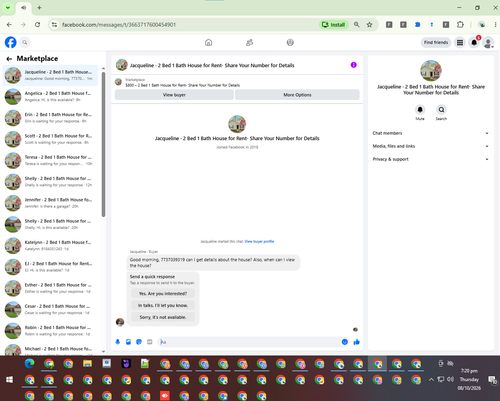The width and height of the screenshot is (500, 401).
Task: Click the browser address bar URL
Action: [x=119, y=25]
